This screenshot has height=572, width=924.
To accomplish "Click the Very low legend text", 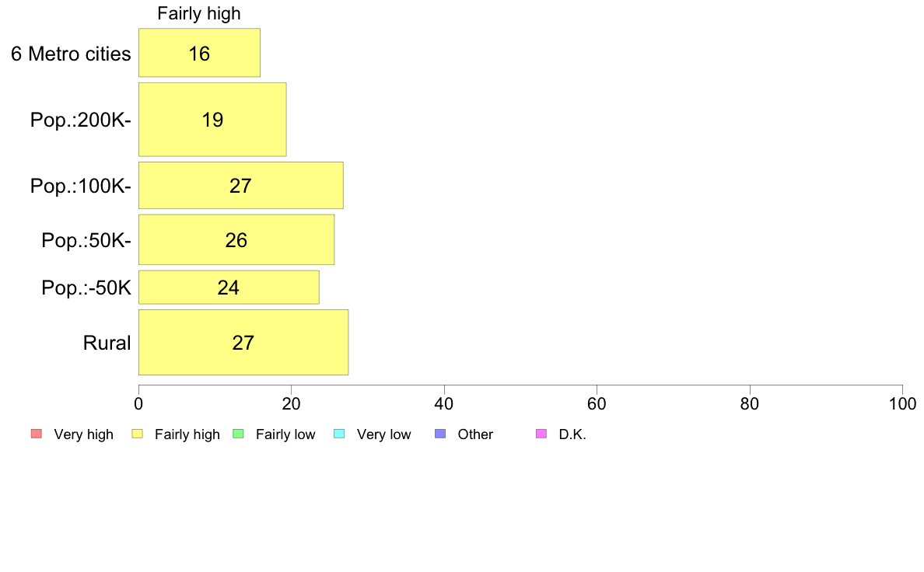I will coord(383,434).
